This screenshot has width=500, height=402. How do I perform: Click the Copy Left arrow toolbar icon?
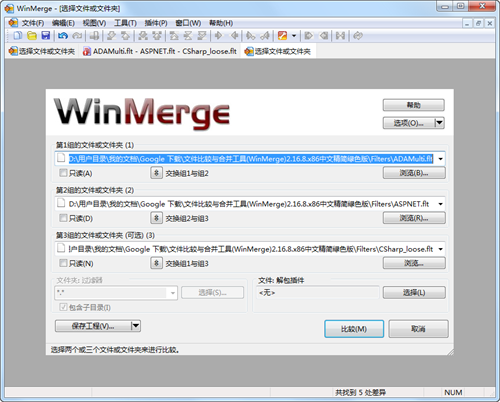(x=234, y=35)
